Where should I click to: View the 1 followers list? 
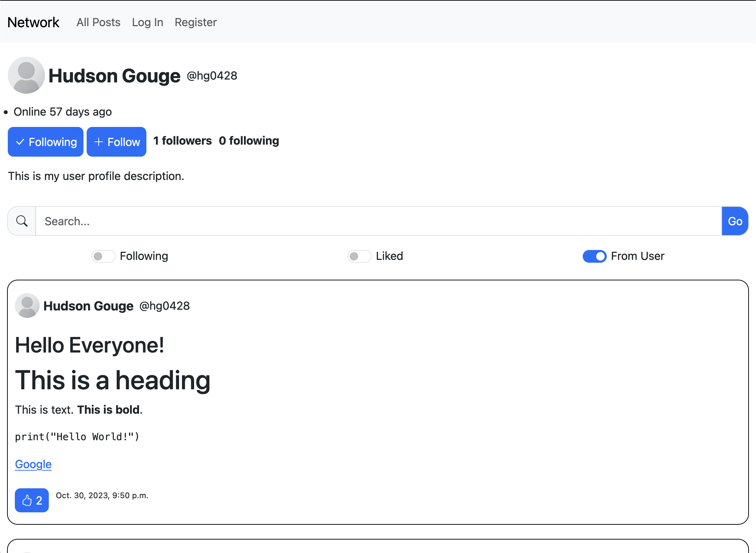pos(182,141)
